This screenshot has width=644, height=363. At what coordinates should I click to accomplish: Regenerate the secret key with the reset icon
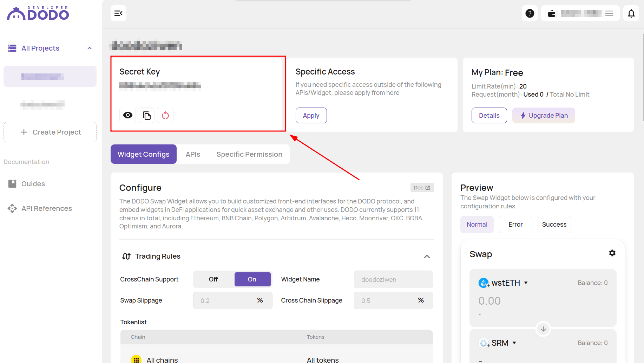coord(165,115)
